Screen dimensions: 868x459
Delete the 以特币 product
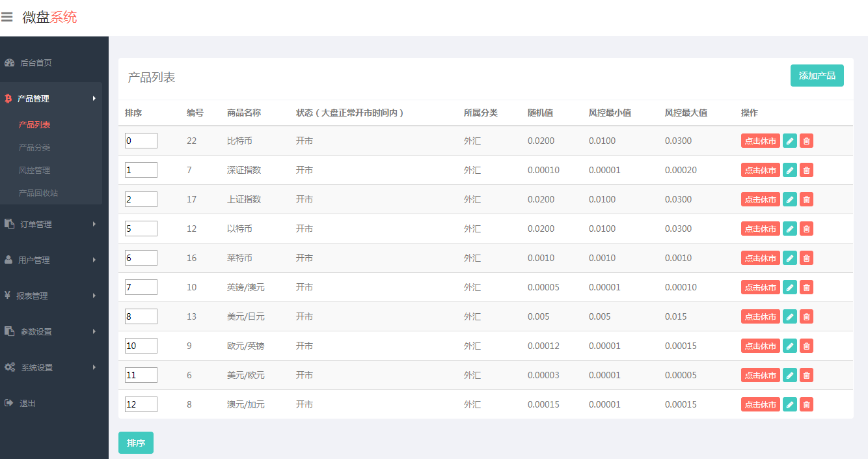point(806,229)
